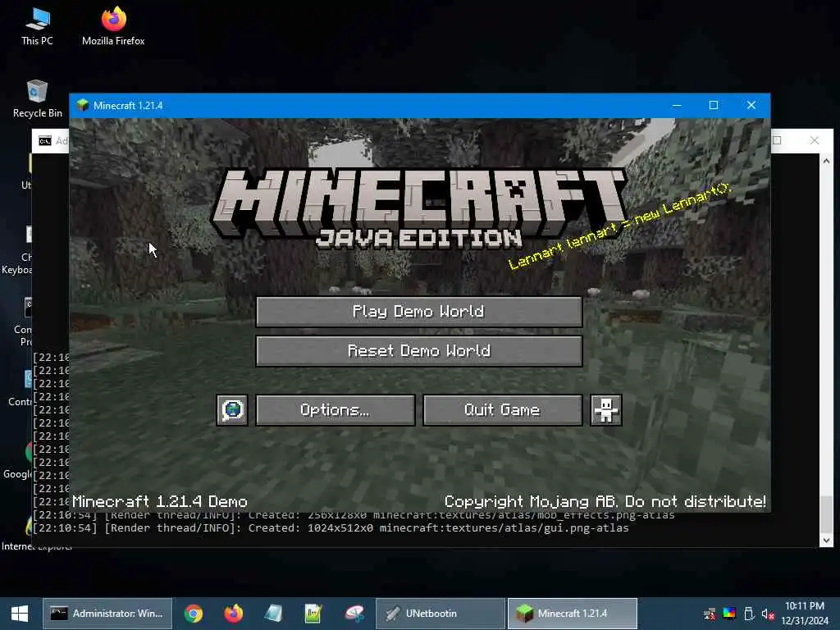Open accessibility settings figure button
This screenshot has width=840, height=630.
tap(606, 410)
